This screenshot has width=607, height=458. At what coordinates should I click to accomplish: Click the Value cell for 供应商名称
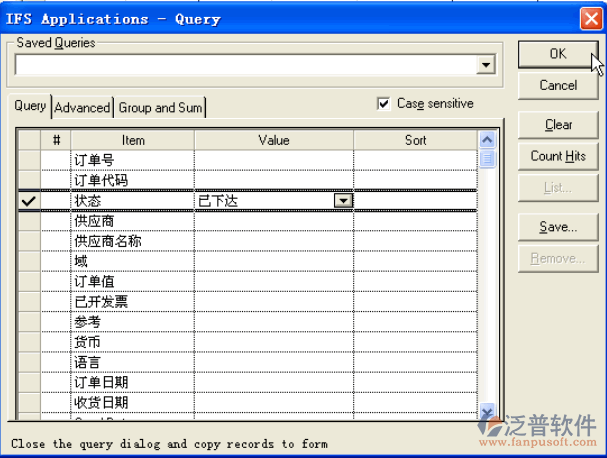(274, 241)
